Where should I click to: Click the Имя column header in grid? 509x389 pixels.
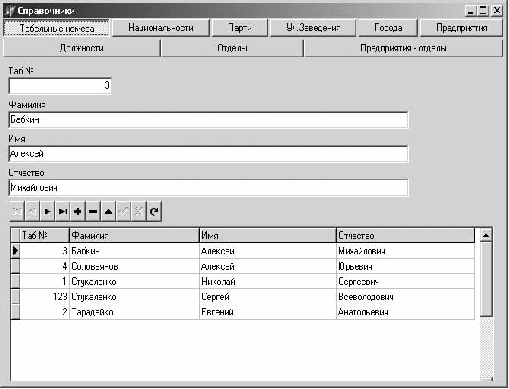[x=268, y=236]
